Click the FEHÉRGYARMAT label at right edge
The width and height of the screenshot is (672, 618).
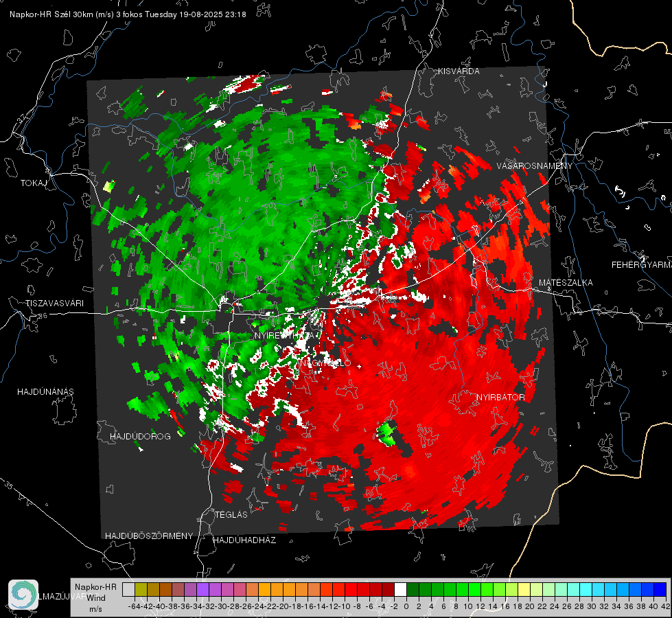pyautogui.click(x=641, y=265)
